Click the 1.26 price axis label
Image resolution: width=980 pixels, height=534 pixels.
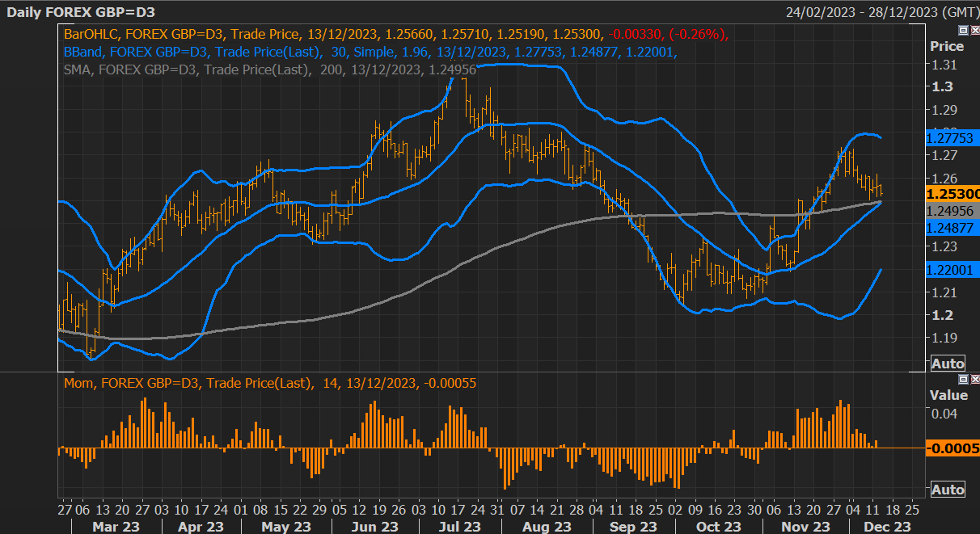[944, 178]
